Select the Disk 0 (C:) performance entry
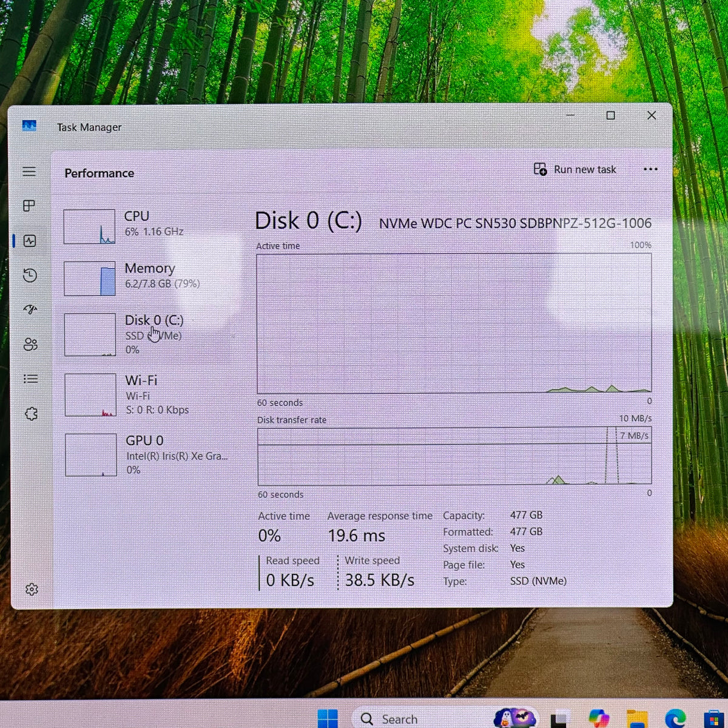The width and height of the screenshot is (728, 728). tap(149, 334)
